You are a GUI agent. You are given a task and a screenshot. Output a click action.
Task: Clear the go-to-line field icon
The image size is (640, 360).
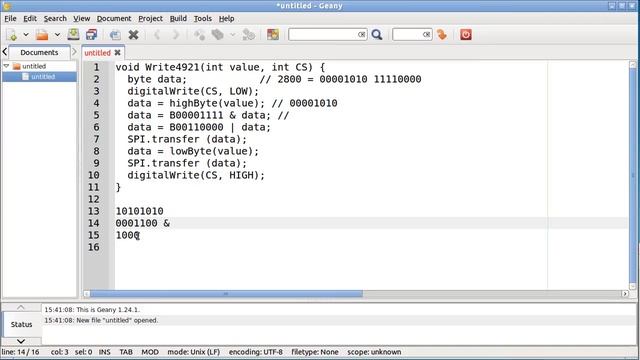click(x=427, y=35)
